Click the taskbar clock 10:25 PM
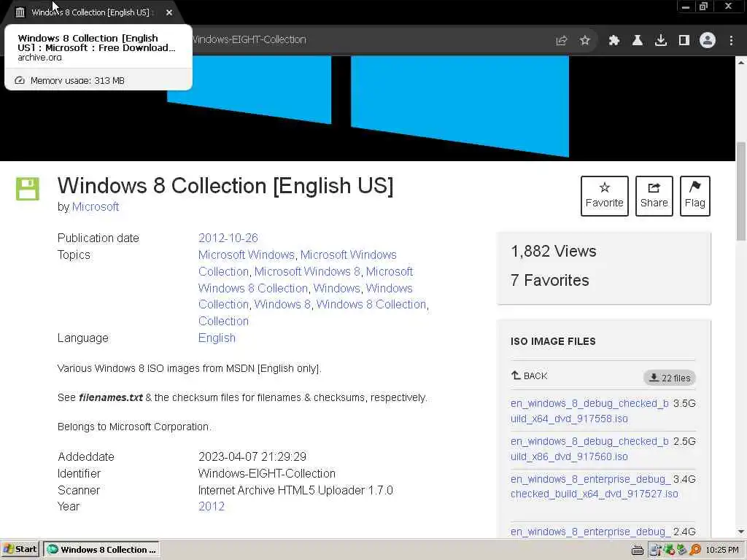747x560 pixels. 723,550
